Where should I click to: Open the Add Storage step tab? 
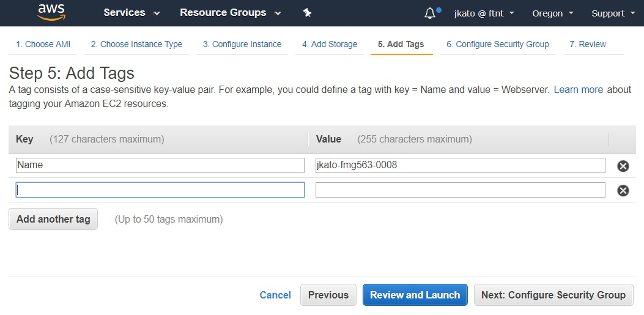coord(330,44)
